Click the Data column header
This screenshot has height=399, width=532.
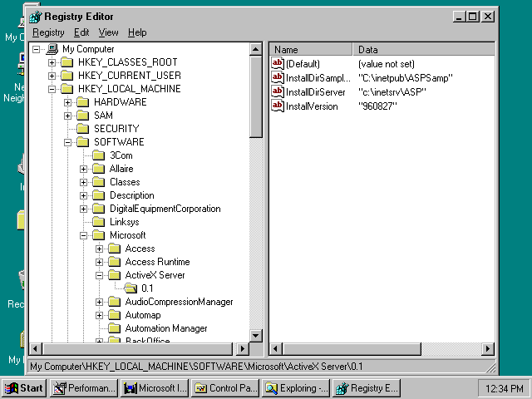pos(424,50)
